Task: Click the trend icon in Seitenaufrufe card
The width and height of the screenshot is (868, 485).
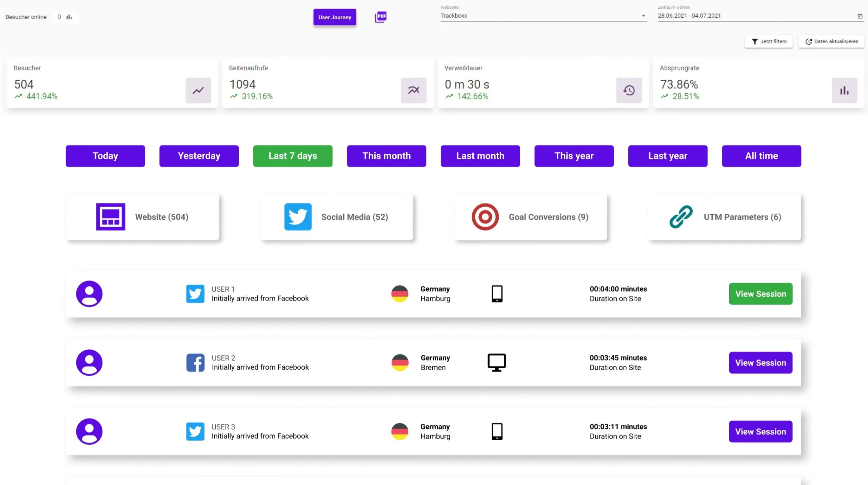Action: [x=413, y=90]
